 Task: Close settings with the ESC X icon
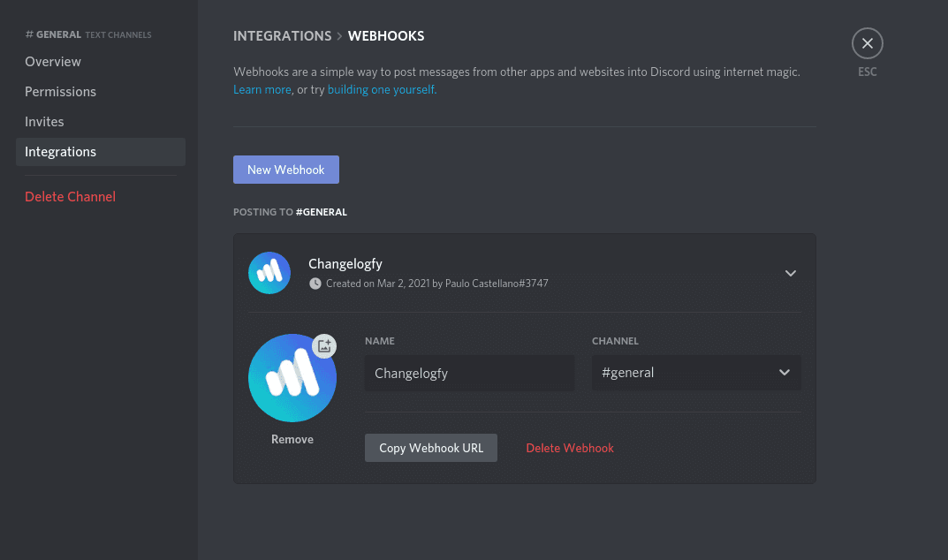867,43
